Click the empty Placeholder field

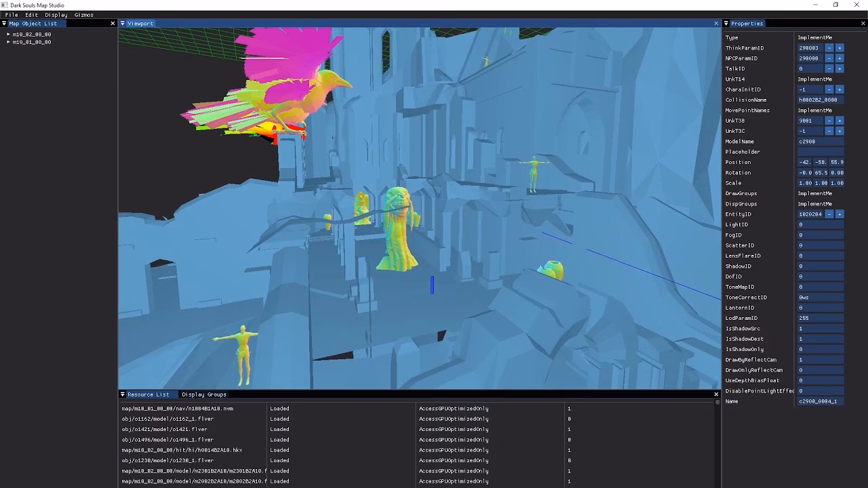pos(821,152)
